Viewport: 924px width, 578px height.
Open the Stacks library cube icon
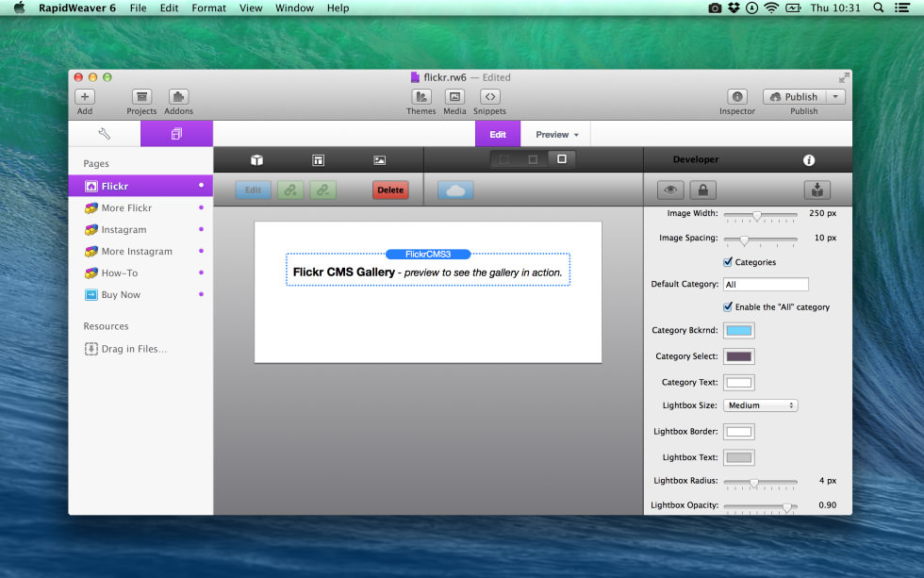click(256, 159)
